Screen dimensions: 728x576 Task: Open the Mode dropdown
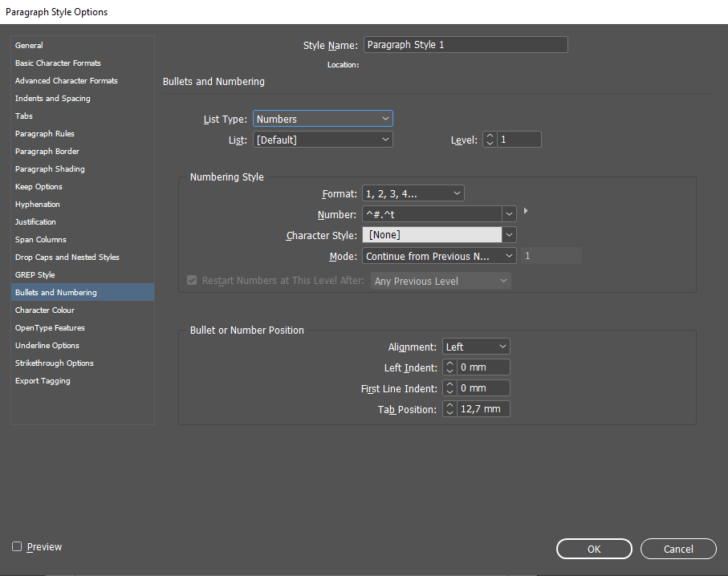[439, 256]
